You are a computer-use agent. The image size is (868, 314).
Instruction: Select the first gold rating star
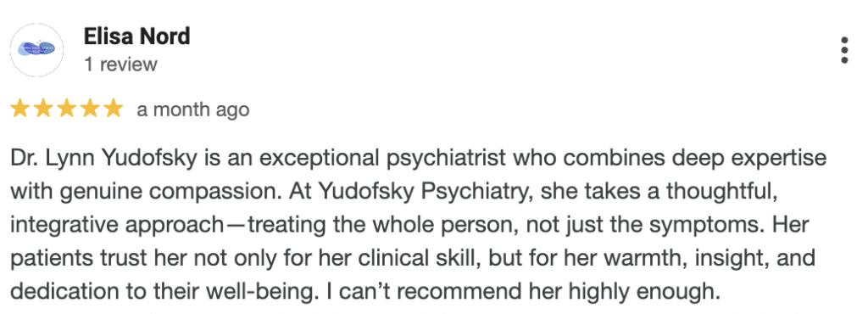20,109
